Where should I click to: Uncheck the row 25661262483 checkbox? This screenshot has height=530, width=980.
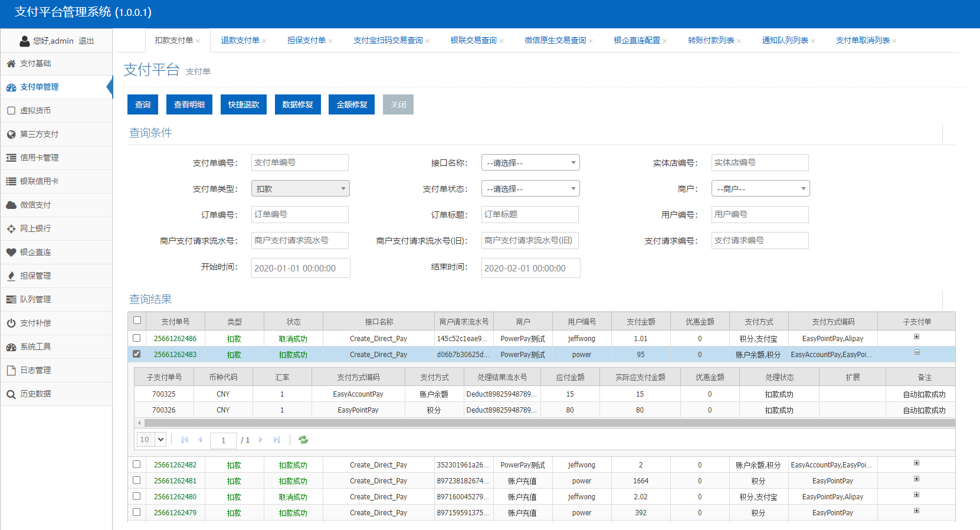[x=137, y=354]
